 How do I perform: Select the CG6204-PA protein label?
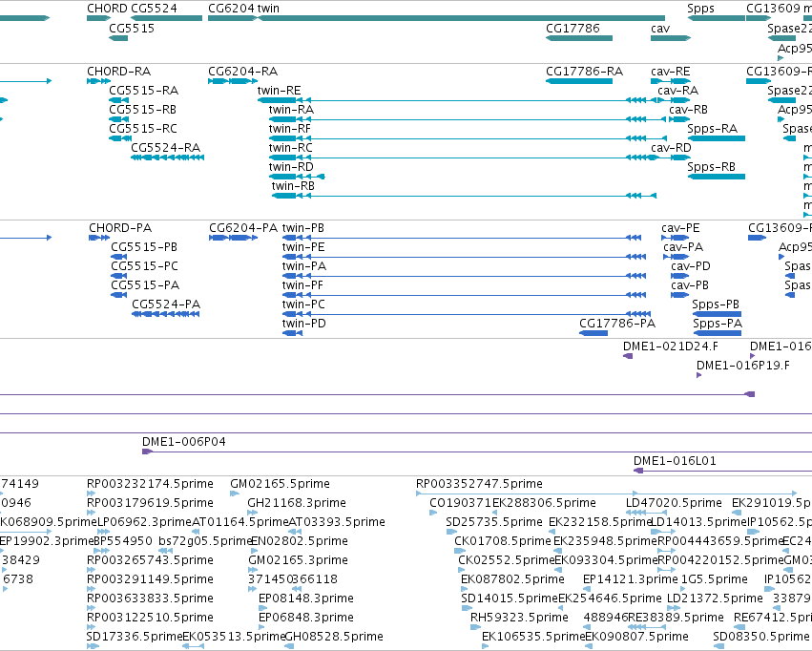(243, 228)
